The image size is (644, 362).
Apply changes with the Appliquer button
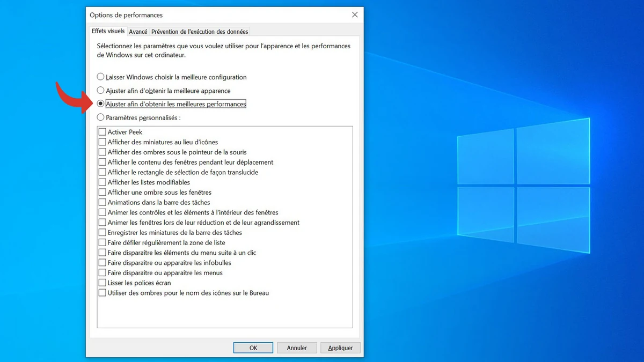point(340,347)
